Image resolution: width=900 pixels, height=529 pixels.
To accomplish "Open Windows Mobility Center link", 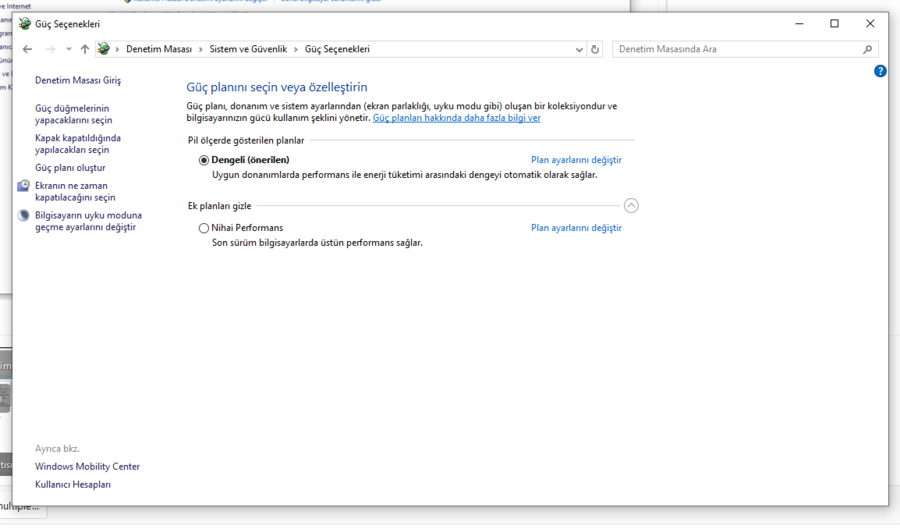I will pyautogui.click(x=87, y=466).
